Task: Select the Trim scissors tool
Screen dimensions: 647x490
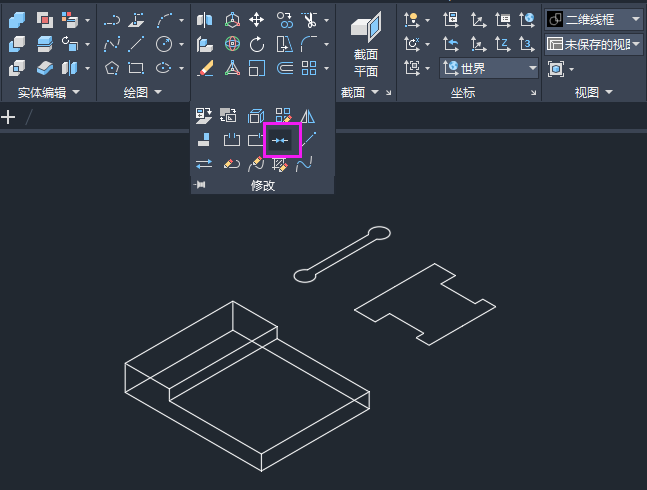Action: [x=309, y=19]
